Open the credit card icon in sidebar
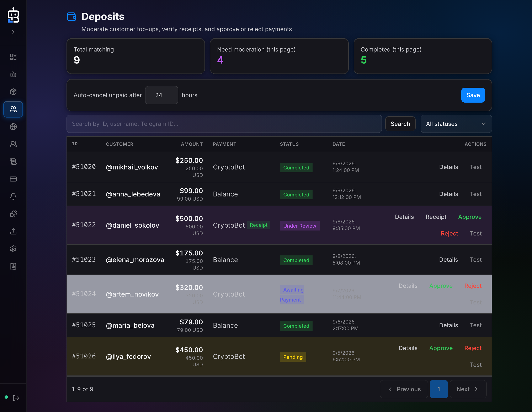This screenshot has width=532, height=412. (x=13, y=179)
